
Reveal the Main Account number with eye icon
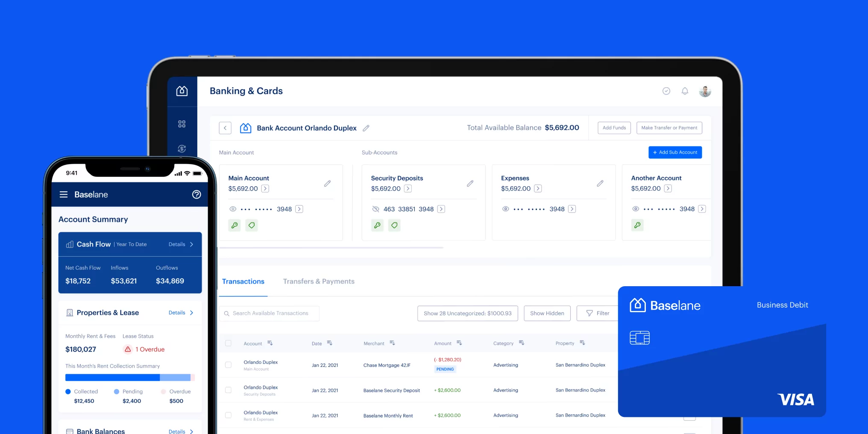coord(233,209)
